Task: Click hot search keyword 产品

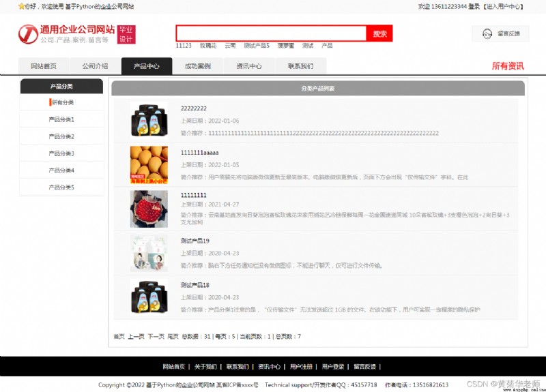Action: tap(327, 46)
